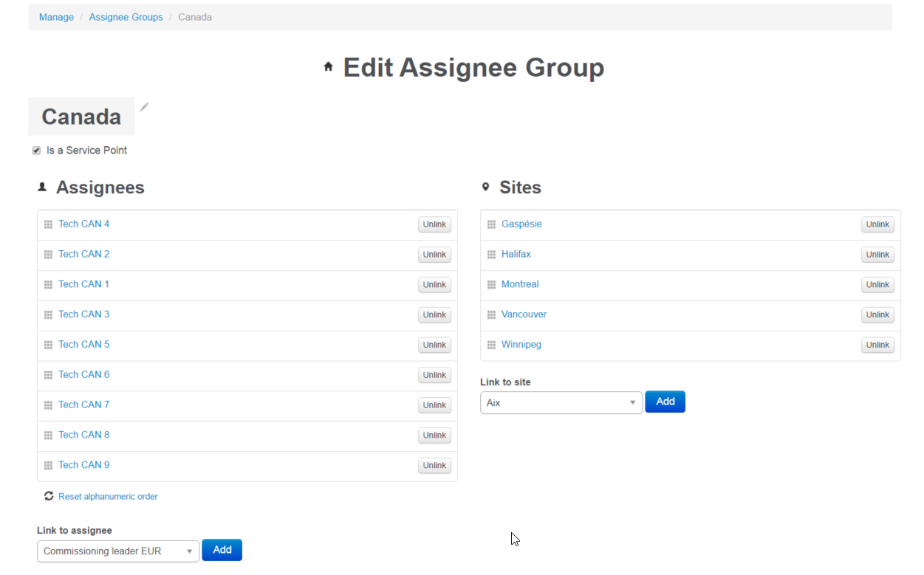The image size is (924, 575).
Task: Add the selected site Aix
Action: 665,402
